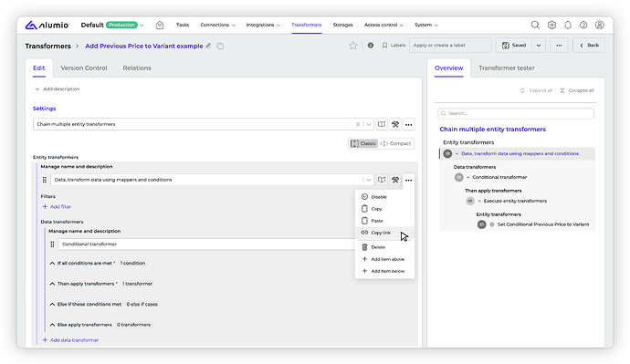Click Add data transformer link

pos(70,340)
